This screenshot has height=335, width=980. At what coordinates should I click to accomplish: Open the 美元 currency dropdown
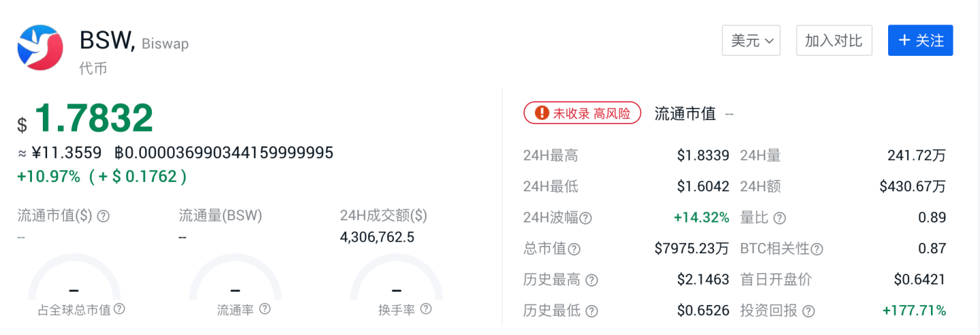click(x=751, y=41)
